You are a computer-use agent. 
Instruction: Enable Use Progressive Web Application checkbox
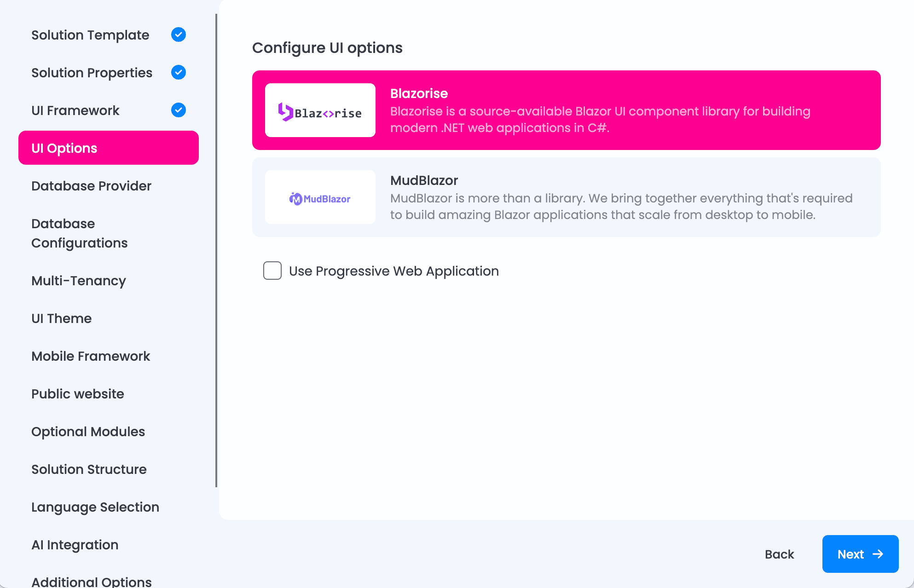[272, 271]
